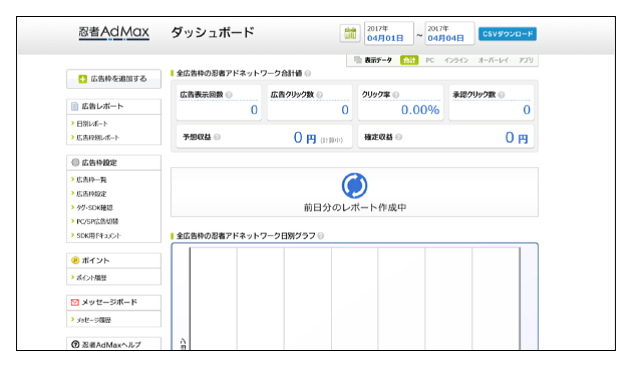640x367 pixels.
Task: Click help icon next to 広告表示回数
Action: click(229, 95)
